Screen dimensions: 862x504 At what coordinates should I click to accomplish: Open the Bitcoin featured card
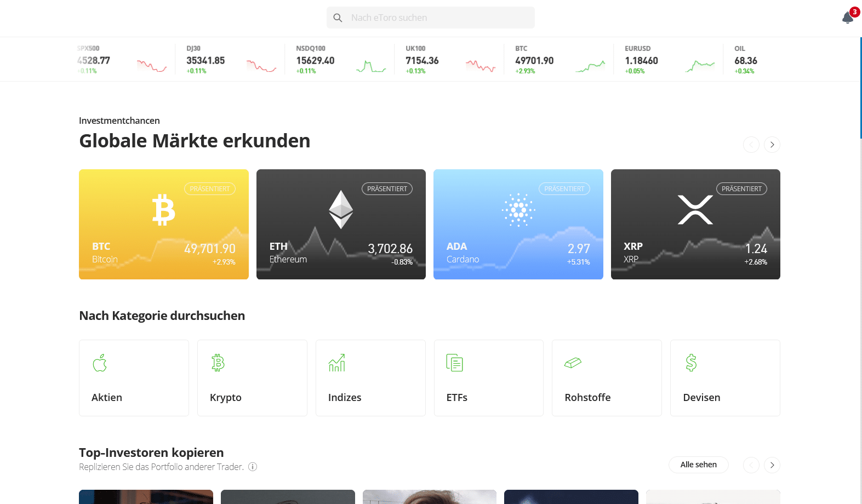point(164,224)
